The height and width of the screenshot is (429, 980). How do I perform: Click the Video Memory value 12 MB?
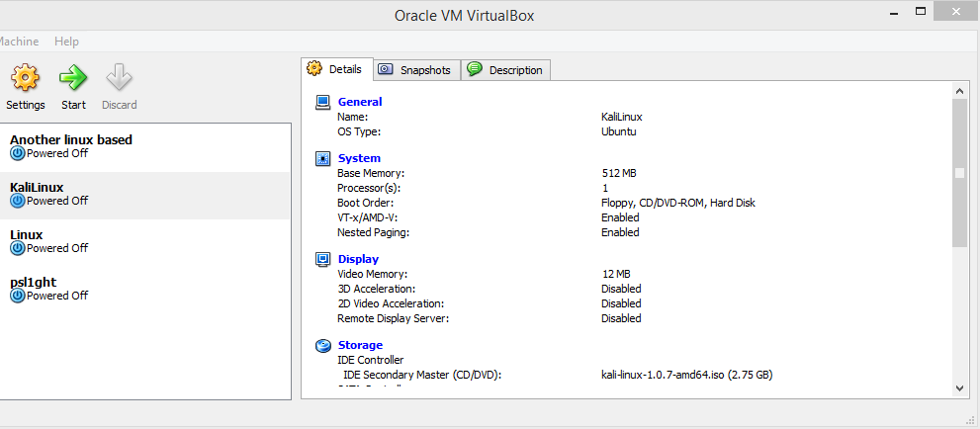(x=616, y=274)
